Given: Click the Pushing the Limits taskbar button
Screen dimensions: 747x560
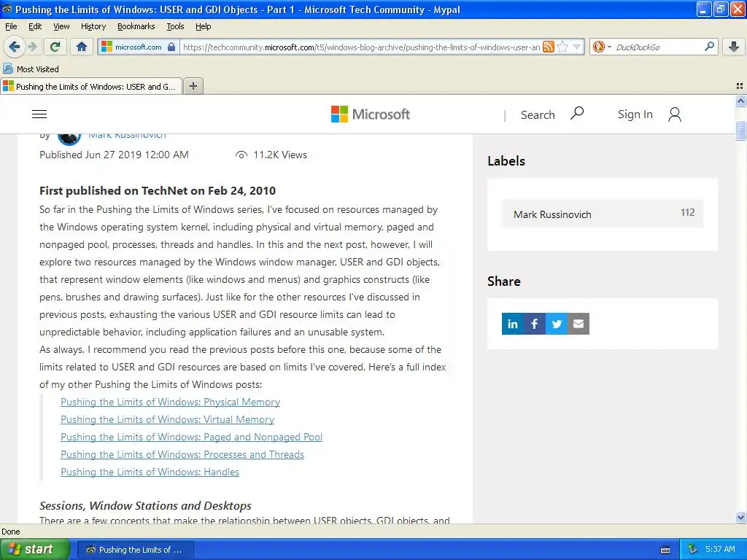Looking at the screenshot, I should (135, 550).
